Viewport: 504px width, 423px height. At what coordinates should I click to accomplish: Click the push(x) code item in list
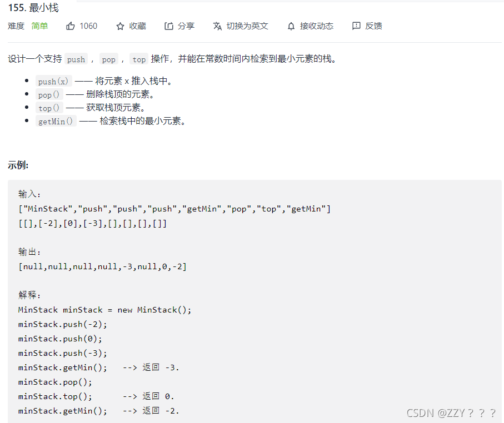tap(53, 81)
